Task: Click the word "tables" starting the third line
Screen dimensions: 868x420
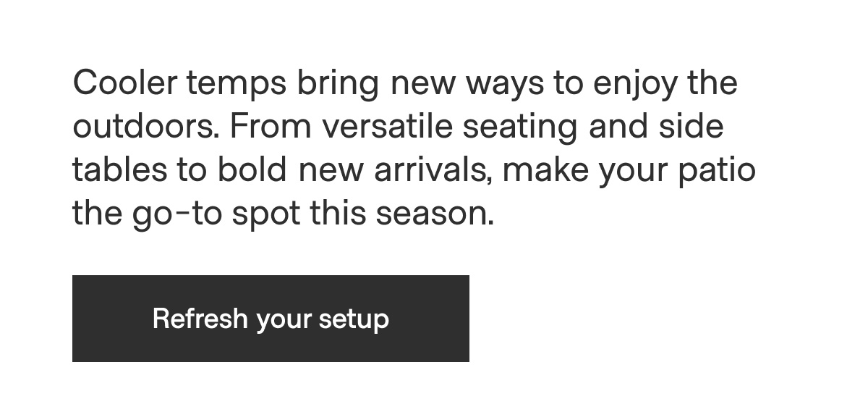Action: pos(117,170)
